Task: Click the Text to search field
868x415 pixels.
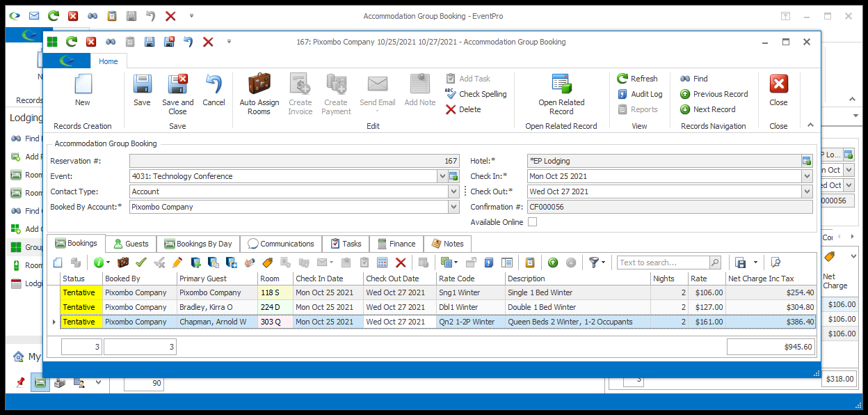Action: pyautogui.click(x=663, y=263)
